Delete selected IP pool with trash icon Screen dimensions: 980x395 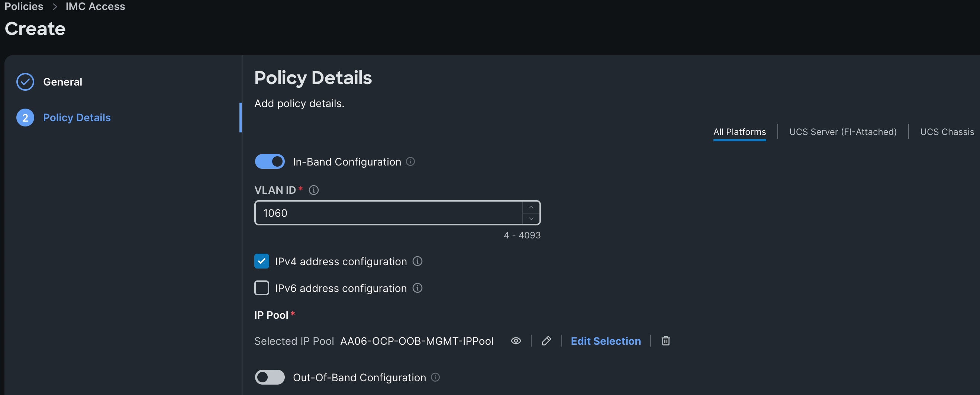coord(665,341)
